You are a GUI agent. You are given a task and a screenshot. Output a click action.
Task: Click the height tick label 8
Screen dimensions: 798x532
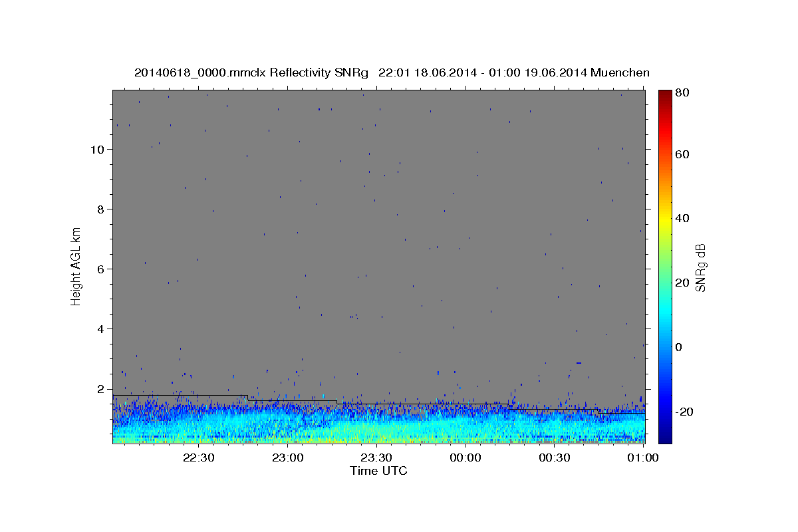[x=101, y=209]
